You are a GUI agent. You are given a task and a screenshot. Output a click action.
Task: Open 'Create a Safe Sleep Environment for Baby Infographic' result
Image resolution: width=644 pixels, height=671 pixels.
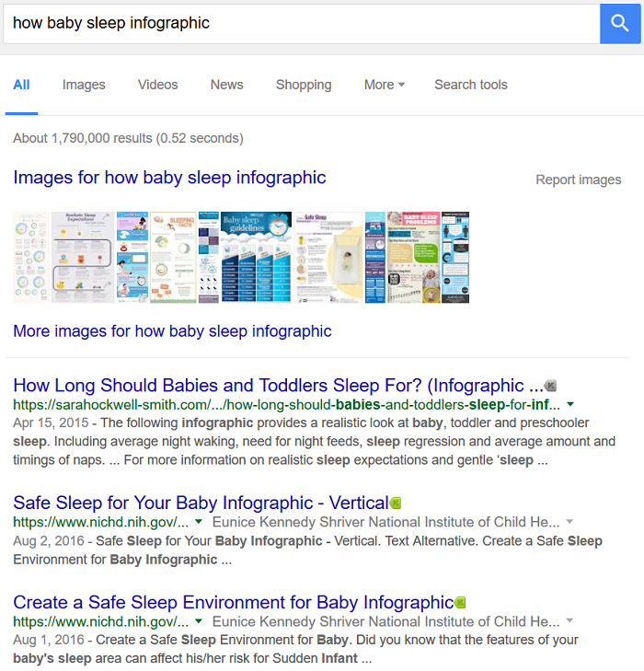click(x=233, y=603)
